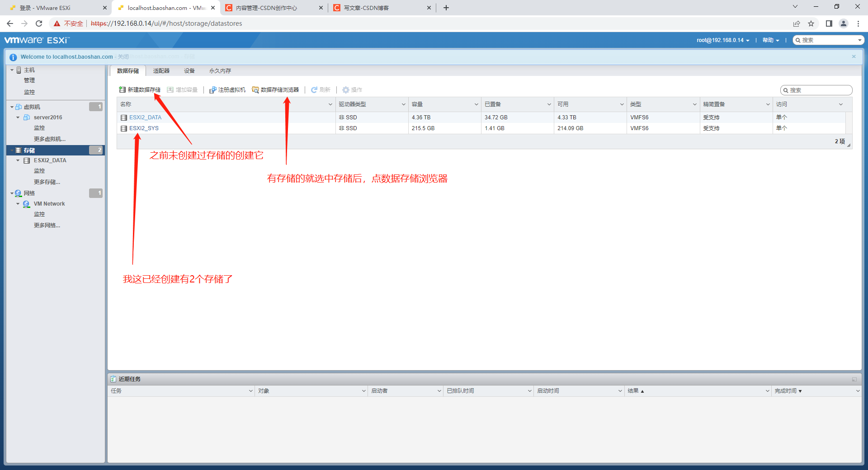Click More networks (更多网络...) link
Screen dimensions: 868x470
[x=47, y=226]
